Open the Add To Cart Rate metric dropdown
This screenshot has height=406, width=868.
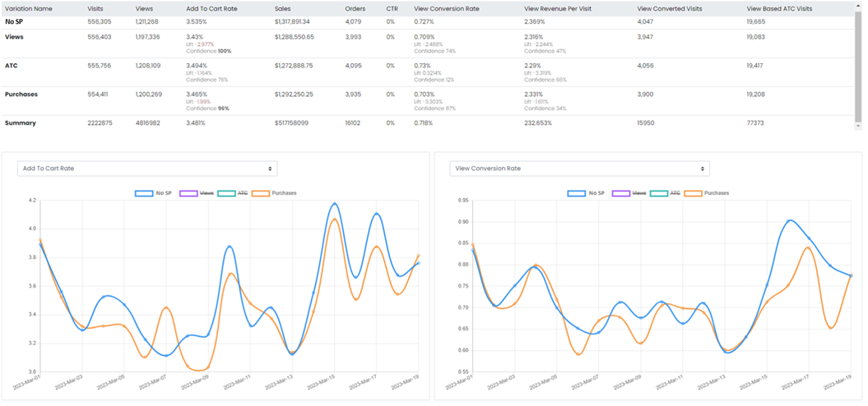coord(147,168)
